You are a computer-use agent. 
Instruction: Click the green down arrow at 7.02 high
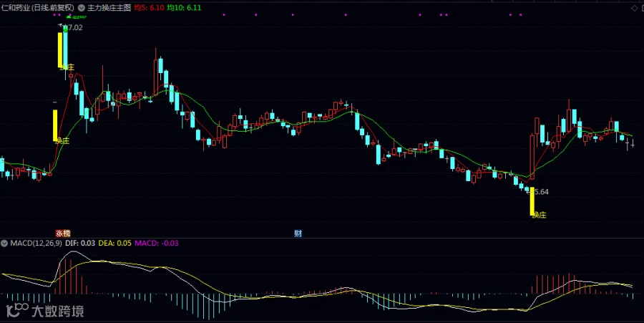(65, 29)
